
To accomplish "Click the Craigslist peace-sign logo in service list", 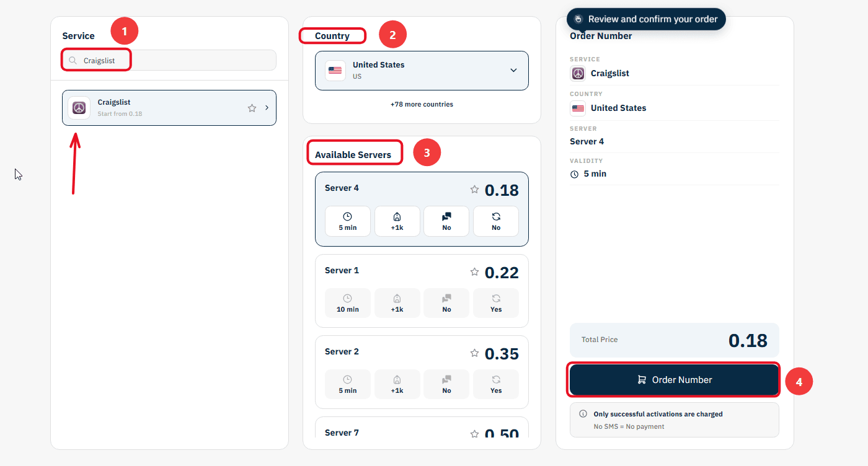I will pos(79,108).
